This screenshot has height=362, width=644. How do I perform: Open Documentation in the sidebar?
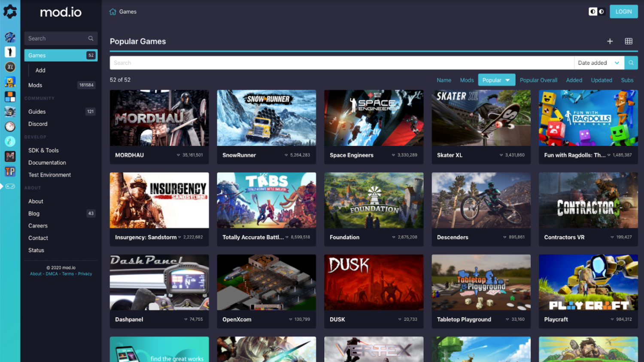point(47,163)
